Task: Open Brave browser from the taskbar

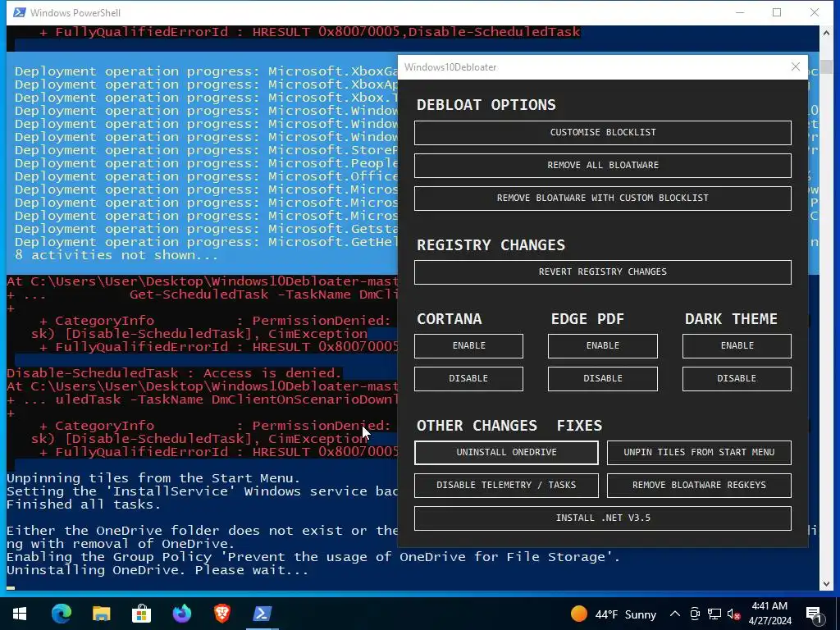Action: (x=221, y=614)
